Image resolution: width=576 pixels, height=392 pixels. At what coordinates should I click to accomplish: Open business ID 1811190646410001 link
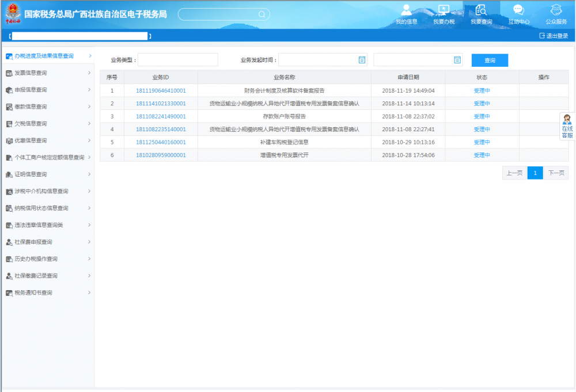click(161, 91)
